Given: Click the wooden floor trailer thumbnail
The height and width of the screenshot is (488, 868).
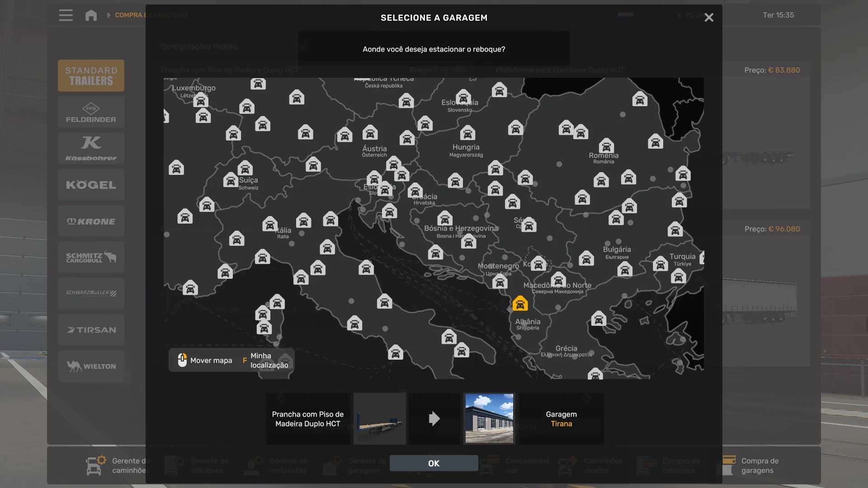Looking at the screenshot, I should point(380,418).
